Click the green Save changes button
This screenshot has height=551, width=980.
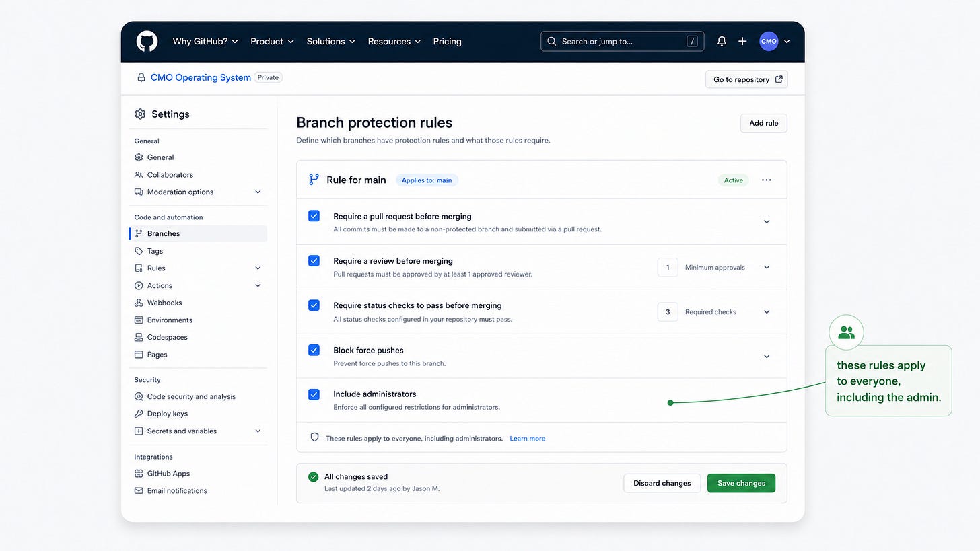[741, 483]
